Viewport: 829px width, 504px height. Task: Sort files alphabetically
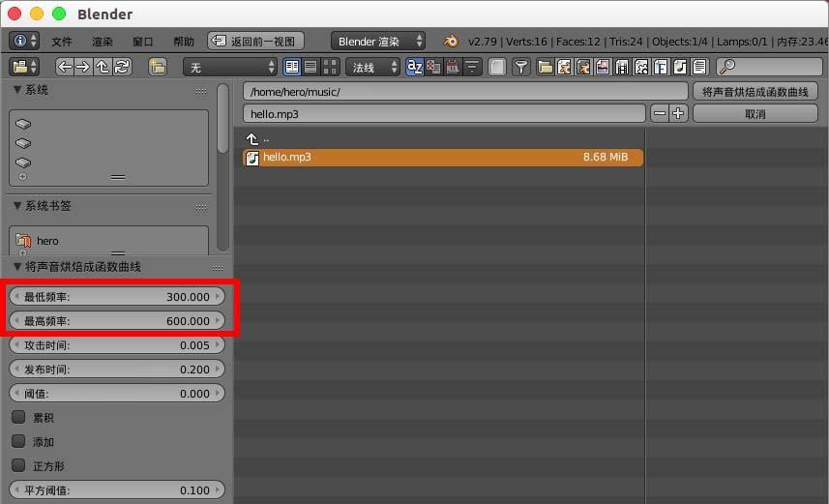click(414, 67)
